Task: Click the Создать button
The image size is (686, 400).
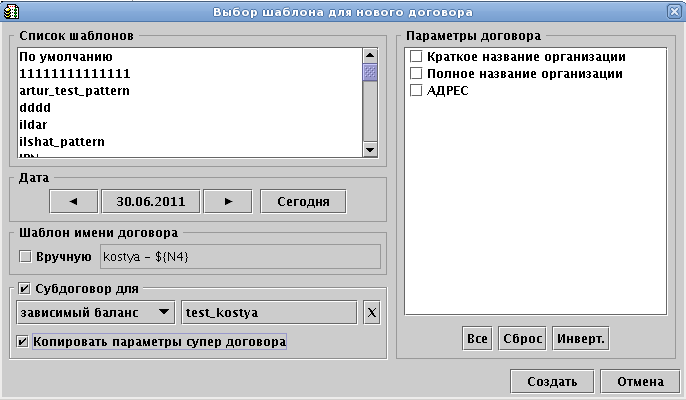Action: 553,381
